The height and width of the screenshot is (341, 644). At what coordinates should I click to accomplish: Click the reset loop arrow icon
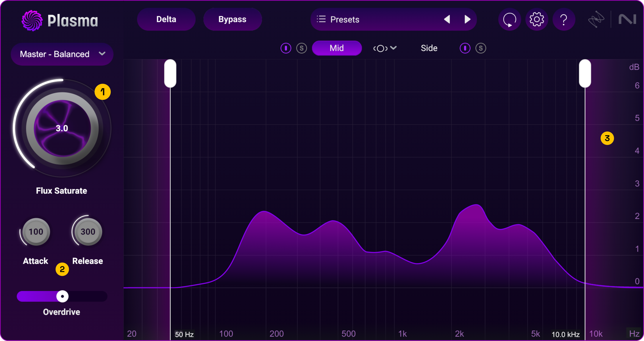pyautogui.click(x=510, y=20)
